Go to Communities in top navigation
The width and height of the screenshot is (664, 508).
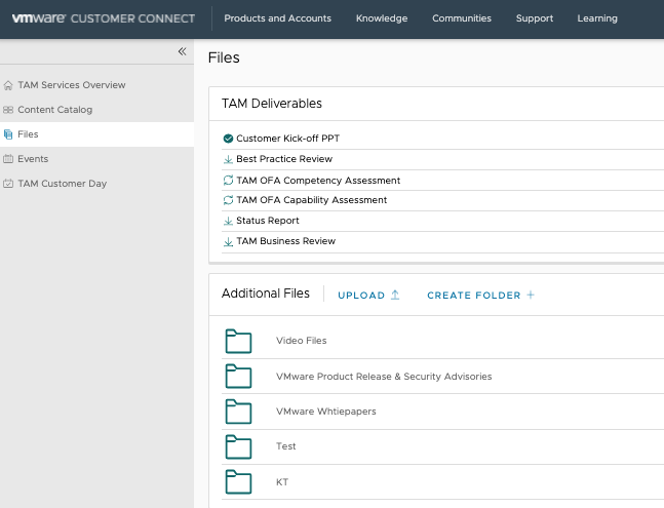tap(461, 18)
